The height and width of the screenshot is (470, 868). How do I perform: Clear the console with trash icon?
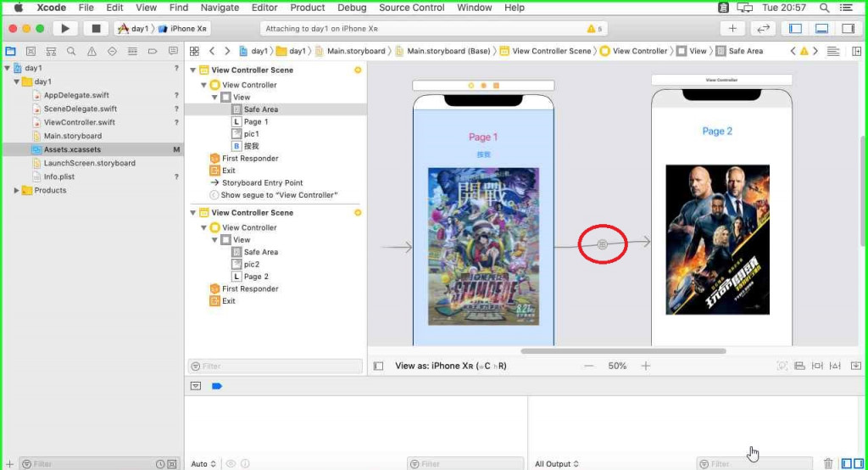(x=827, y=463)
